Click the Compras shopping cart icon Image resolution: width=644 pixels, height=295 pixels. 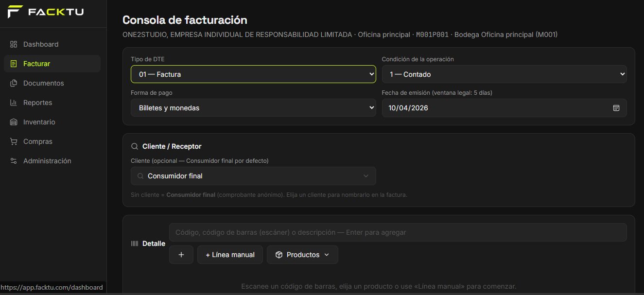click(14, 141)
